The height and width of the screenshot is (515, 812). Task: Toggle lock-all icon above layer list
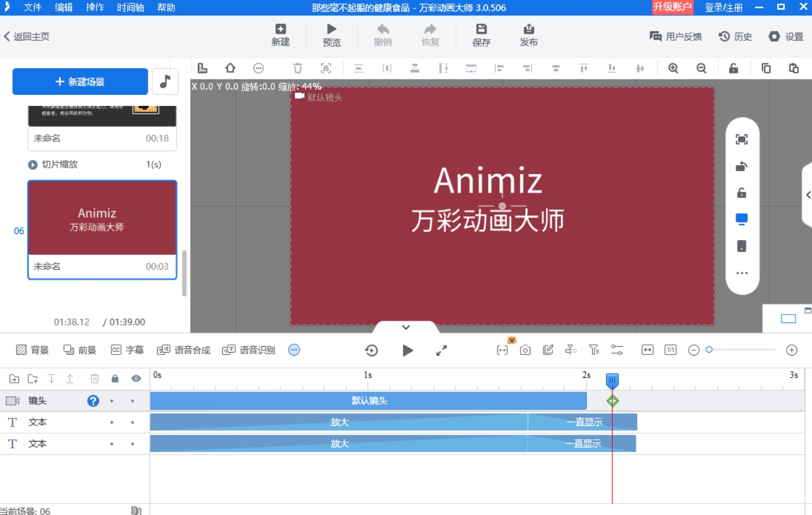coord(115,379)
